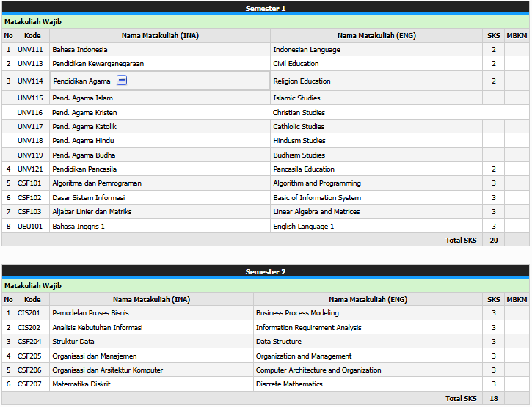
Task: Click 'Pend. Agama Hindu' row
Action: pyautogui.click(x=266, y=140)
